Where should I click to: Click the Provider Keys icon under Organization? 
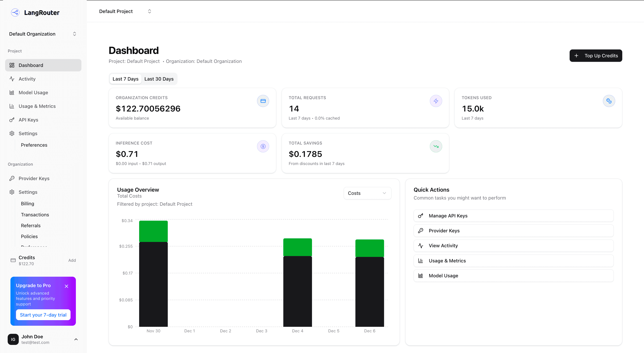pos(12,178)
